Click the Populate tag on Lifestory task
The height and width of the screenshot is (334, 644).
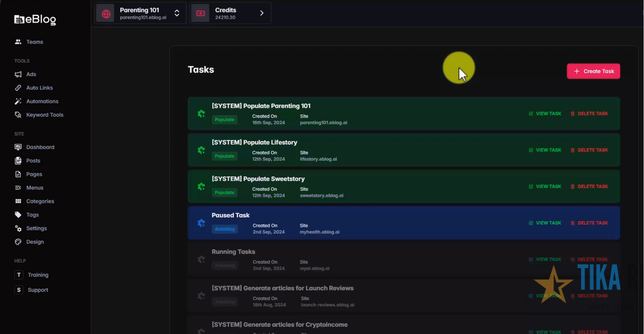point(225,156)
